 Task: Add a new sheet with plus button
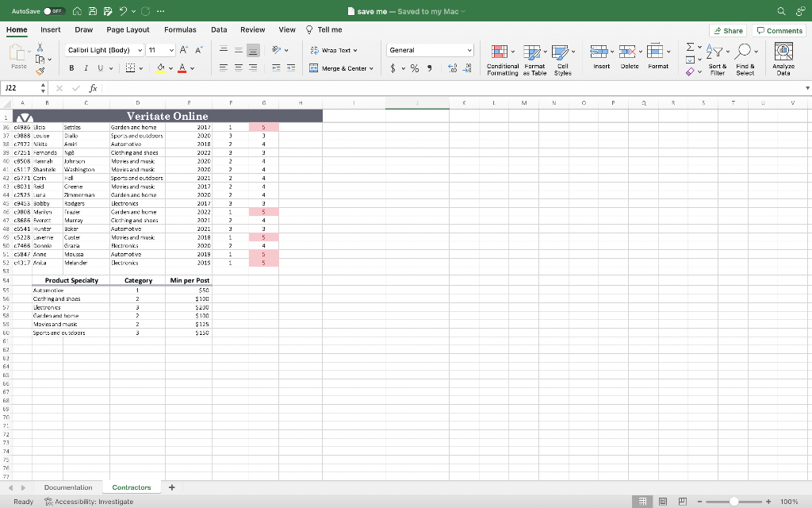point(172,487)
